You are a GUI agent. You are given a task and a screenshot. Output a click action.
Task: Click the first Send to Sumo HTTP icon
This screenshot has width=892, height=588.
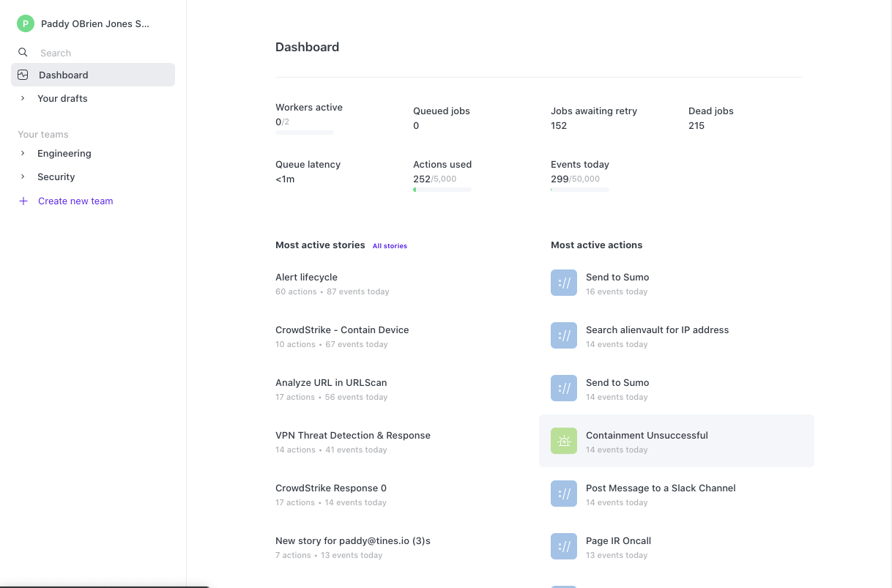[x=564, y=283]
